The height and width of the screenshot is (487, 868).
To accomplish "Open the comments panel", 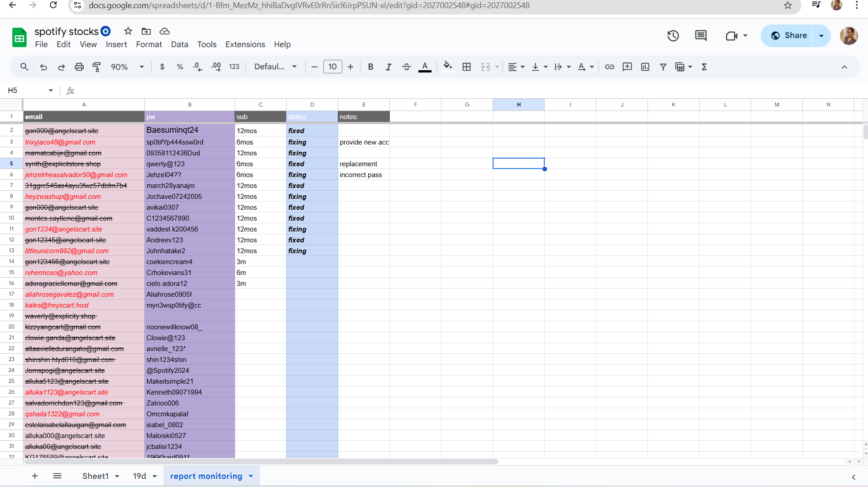I will 701,35.
